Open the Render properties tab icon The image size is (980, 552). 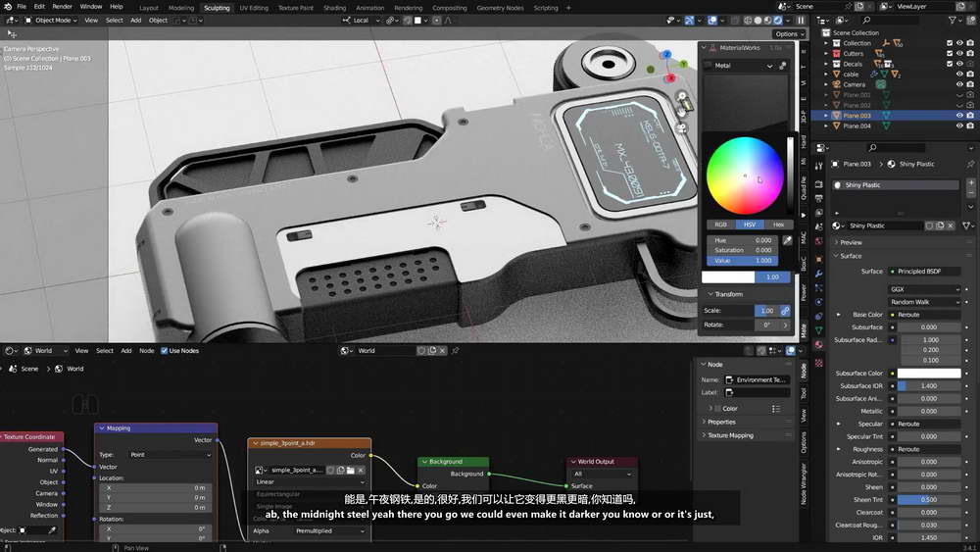(818, 184)
